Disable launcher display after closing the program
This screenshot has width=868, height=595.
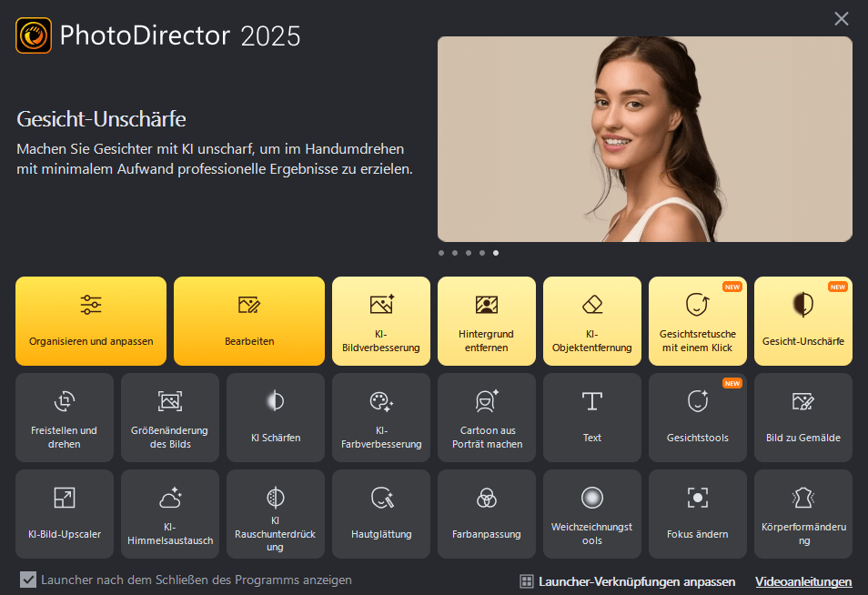(x=28, y=580)
